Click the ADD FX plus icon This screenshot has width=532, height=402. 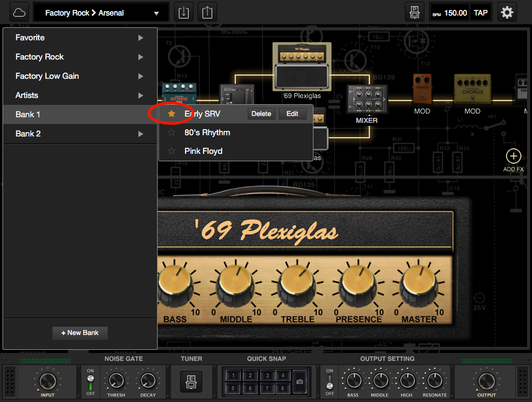tap(513, 156)
